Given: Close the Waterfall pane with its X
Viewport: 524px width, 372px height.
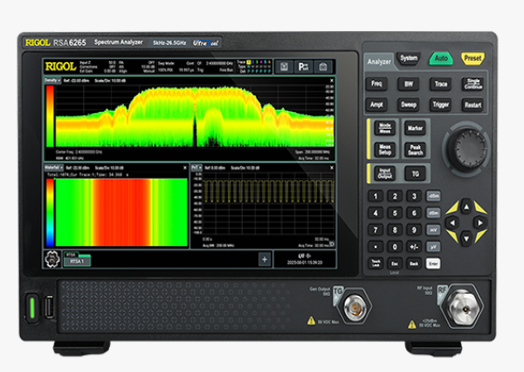Looking at the screenshot, I should pyautogui.click(x=185, y=168).
